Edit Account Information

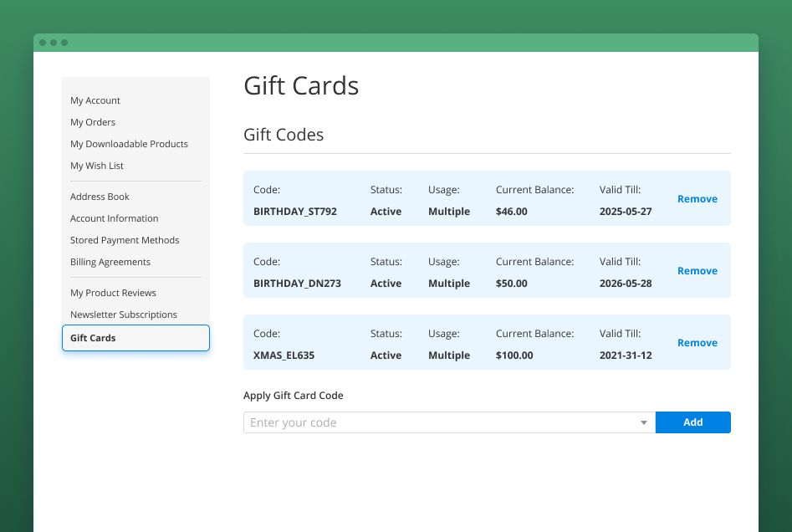tap(114, 218)
